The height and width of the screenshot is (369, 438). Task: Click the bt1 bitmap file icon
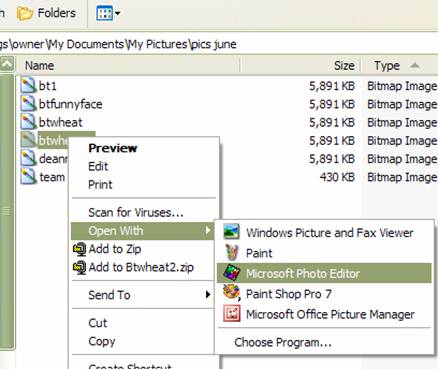pyautogui.click(x=28, y=85)
